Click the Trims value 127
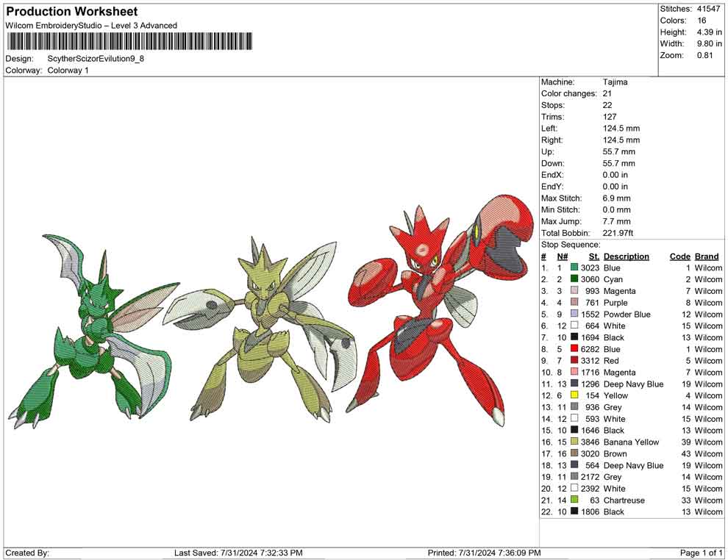 pyautogui.click(x=610, y=117)
